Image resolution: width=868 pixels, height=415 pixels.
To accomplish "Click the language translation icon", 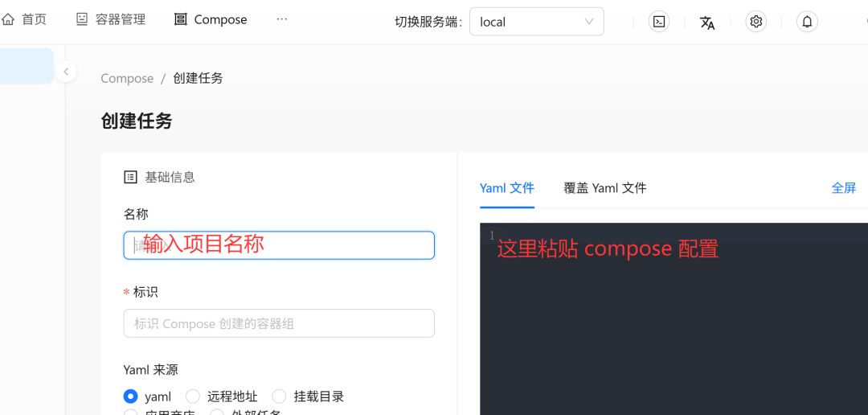I will [x=707, y=22].
